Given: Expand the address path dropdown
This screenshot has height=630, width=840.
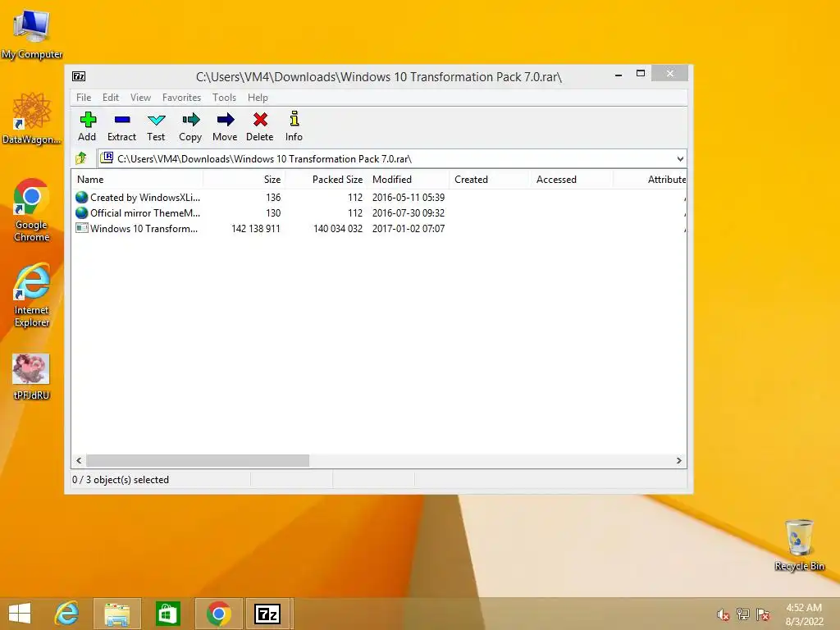Looking at the screenshot, I should coord(680,158).
